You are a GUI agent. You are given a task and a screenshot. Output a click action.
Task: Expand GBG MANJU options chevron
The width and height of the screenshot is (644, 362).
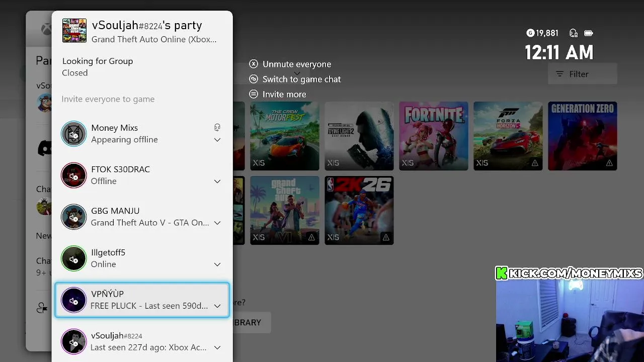click(x=217, y=223)
